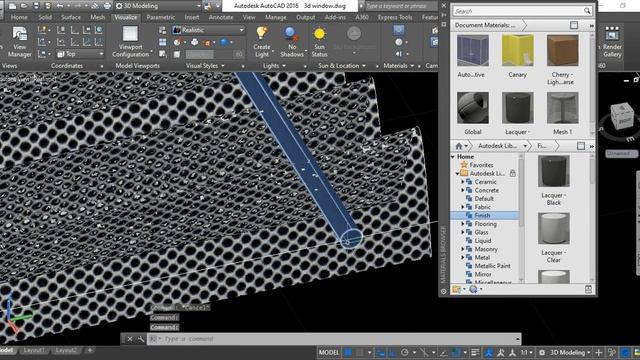Open the Realistic visual style dropdown
This screenshot has height=360, width=640.
click(x=209, y=30)
